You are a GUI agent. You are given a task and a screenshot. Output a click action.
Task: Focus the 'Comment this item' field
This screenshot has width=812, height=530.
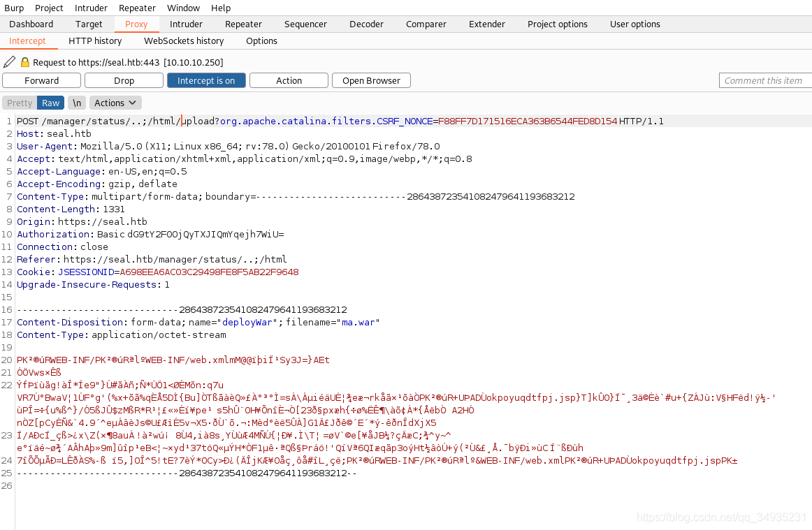pyautogui.click(x=765, y=80)
